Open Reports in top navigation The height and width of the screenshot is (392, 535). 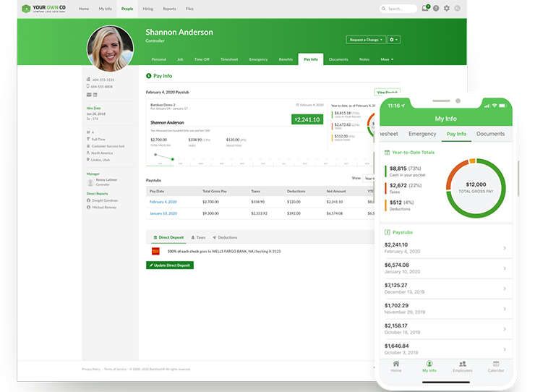(169, 9)
